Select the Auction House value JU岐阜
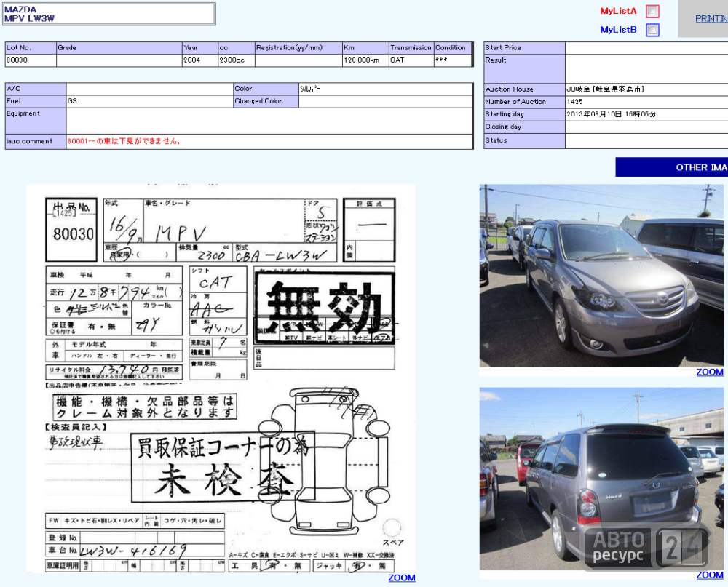This screenshot has height=587, width=728. [605, 89]
